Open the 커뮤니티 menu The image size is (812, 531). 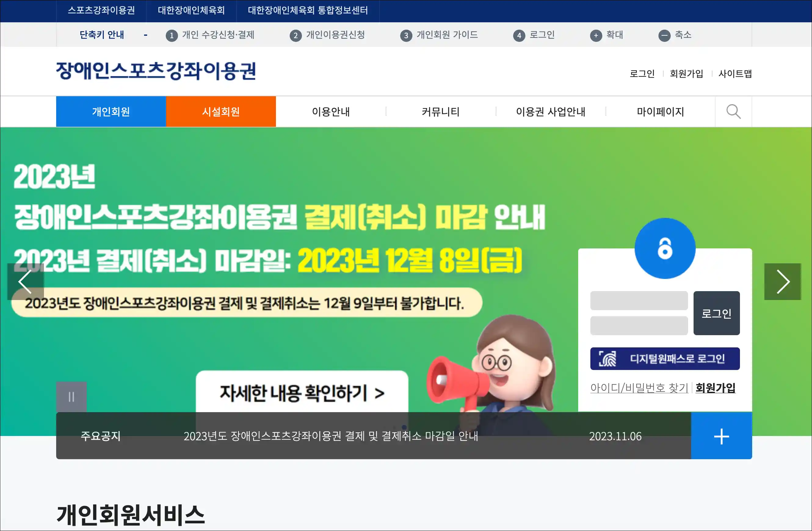[x=440, y=112]
